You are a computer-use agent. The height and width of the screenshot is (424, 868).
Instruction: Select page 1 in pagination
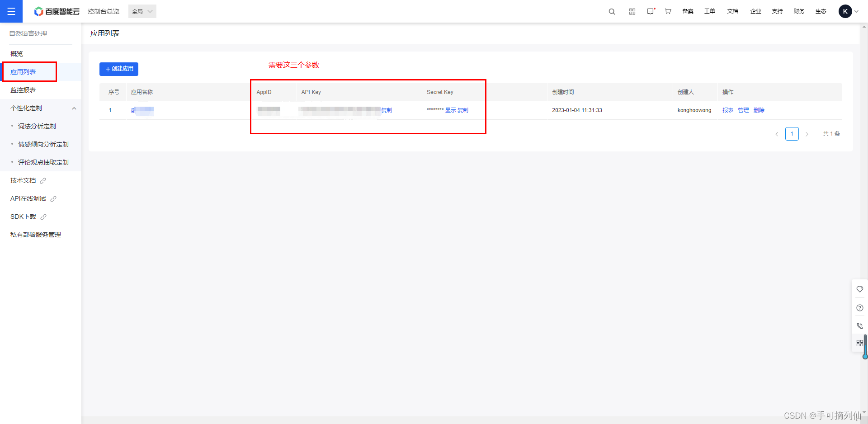(792, 134)
